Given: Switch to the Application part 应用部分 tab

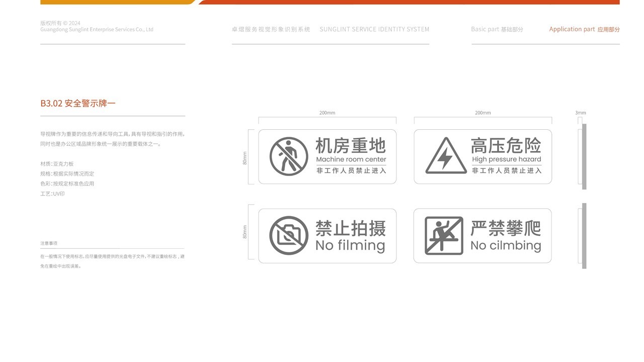Looking at the screenshot, I should [x=585, y=29].
